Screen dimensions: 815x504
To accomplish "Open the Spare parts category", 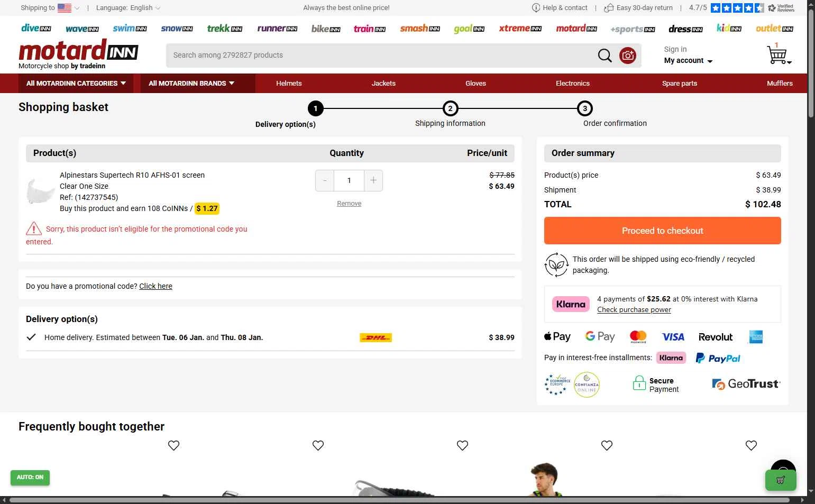I will coord(680,84).
